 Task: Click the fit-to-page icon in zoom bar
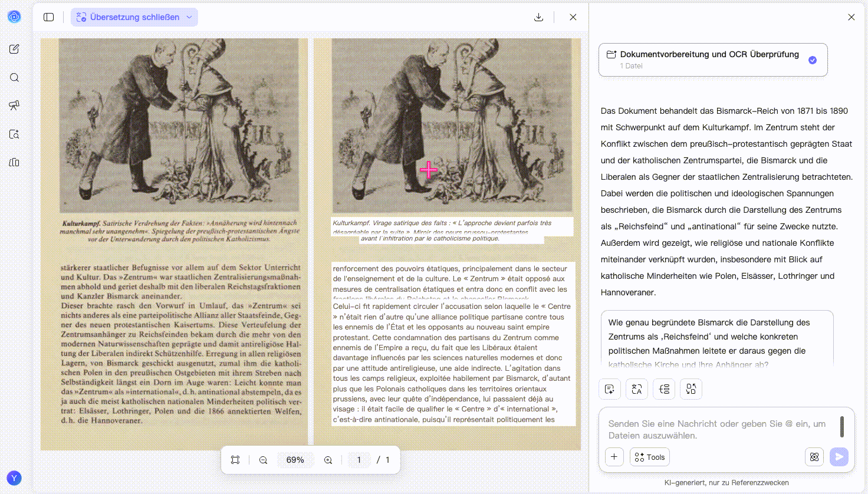tap(235, 460)
